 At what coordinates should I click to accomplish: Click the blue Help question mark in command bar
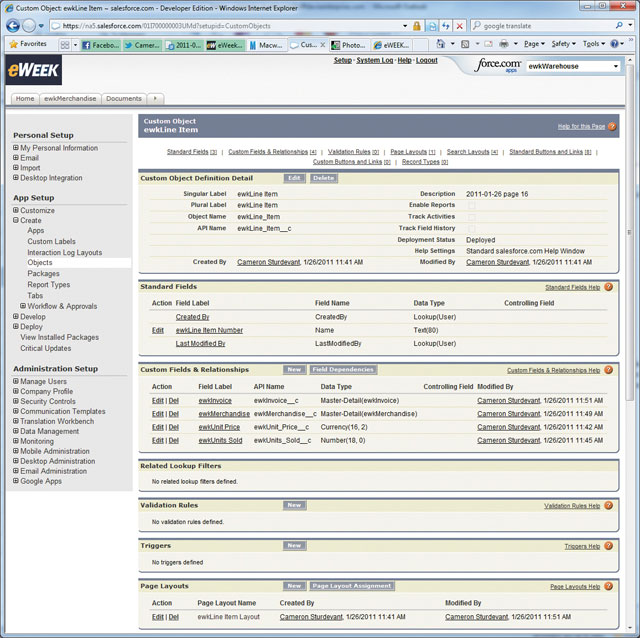point(614,44)
